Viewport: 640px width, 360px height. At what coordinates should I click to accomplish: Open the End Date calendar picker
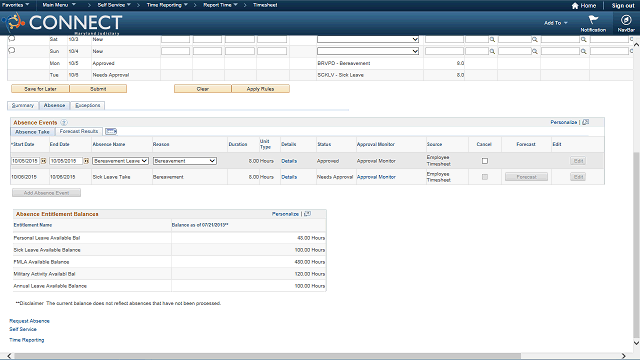pos(86,161)
